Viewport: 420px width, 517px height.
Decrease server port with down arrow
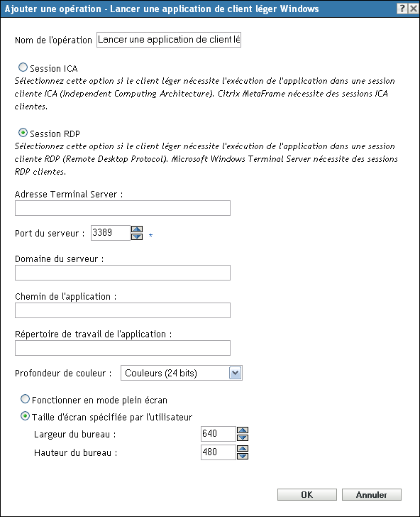137,236
